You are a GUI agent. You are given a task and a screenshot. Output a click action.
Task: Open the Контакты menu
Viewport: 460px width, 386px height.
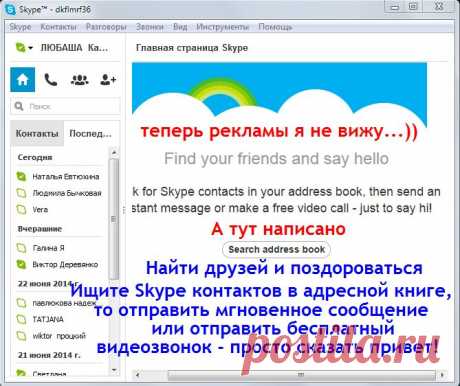click(x=58, y=27)
